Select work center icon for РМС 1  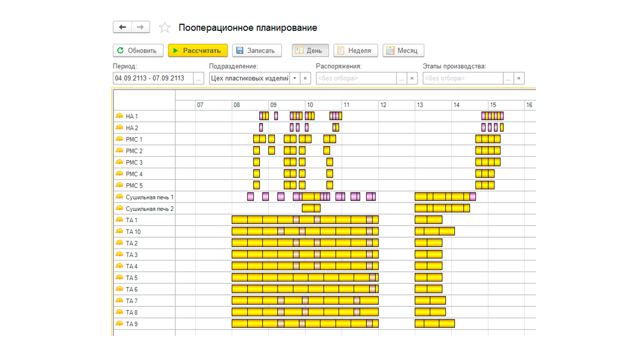pos(120,139)
